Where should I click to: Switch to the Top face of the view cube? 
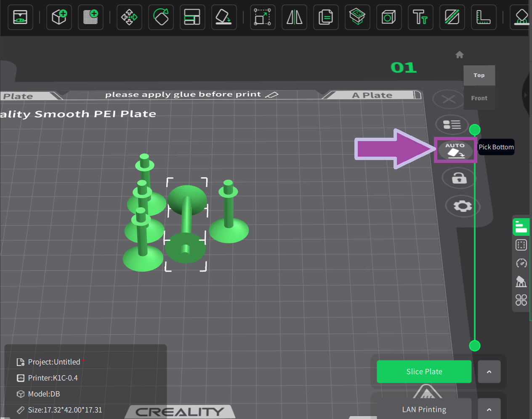[479, 75]
